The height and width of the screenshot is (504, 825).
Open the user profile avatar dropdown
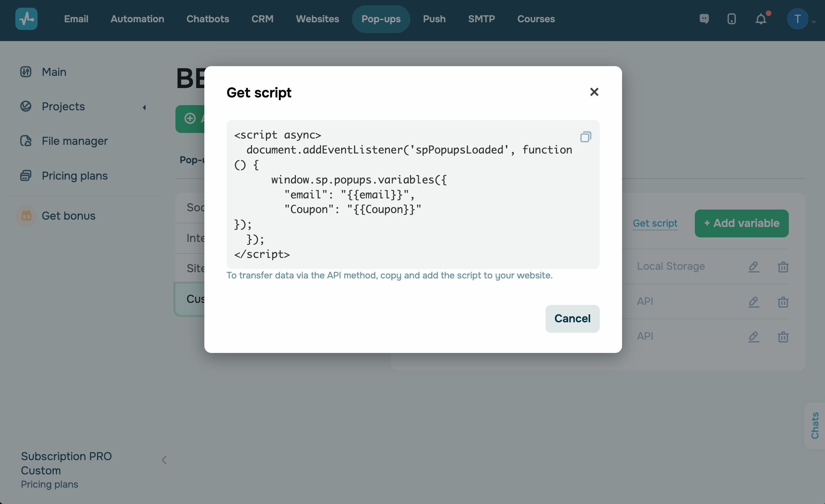pyautogui.click(x=798, y=19)
